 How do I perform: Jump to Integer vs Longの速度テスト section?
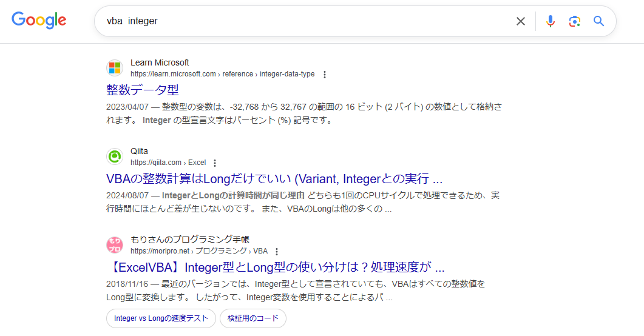[161, 318]
